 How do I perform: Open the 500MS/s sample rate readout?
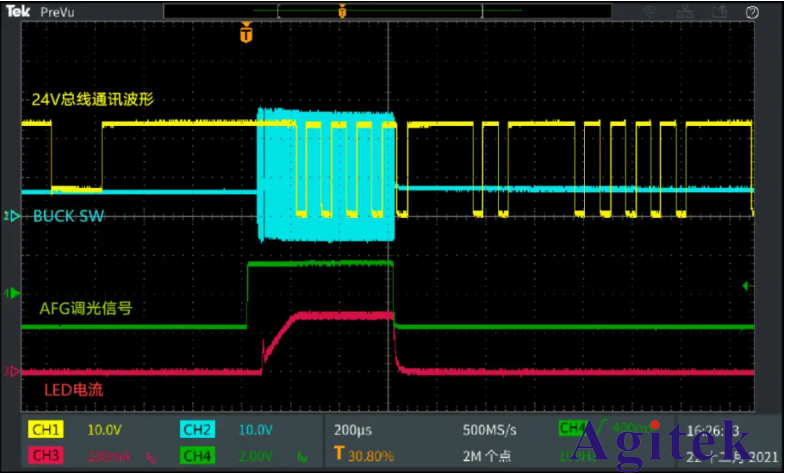click(x=489, y=430)
